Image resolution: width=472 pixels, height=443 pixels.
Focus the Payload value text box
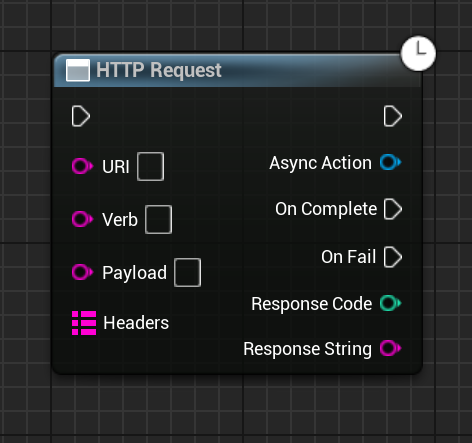tap(187, 272)
